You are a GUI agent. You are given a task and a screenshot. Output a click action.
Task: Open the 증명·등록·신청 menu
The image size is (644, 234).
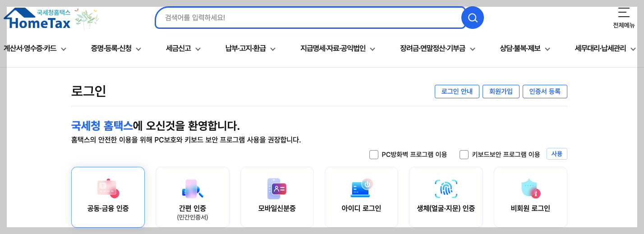(x=111, y=48)
